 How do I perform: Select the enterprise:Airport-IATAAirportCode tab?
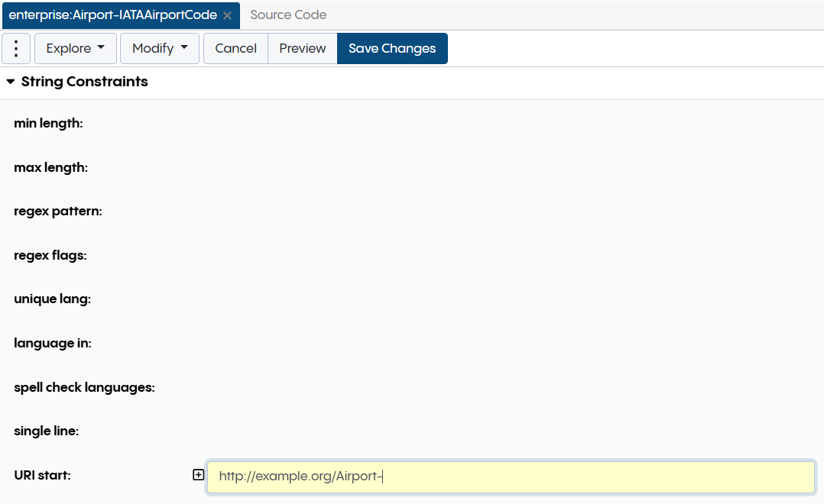coord(112,15)
